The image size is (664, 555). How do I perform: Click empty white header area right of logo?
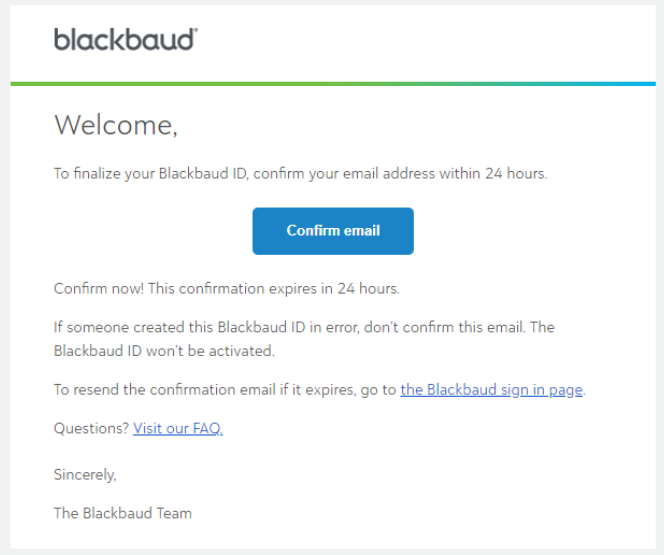click(x=423, y=40)
